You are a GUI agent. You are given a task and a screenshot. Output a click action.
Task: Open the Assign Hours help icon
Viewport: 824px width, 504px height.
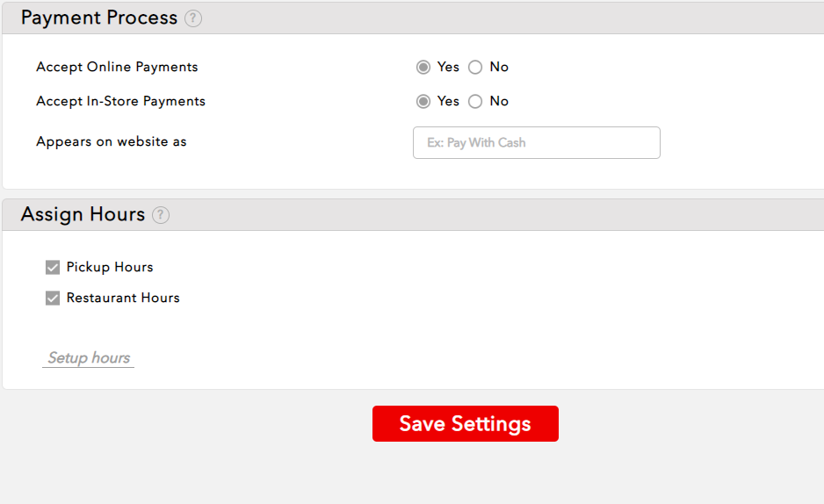click(161, 215)
